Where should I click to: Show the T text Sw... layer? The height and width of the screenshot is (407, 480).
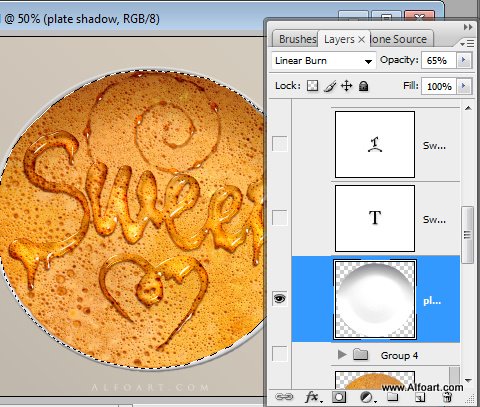tap(280, 218)
